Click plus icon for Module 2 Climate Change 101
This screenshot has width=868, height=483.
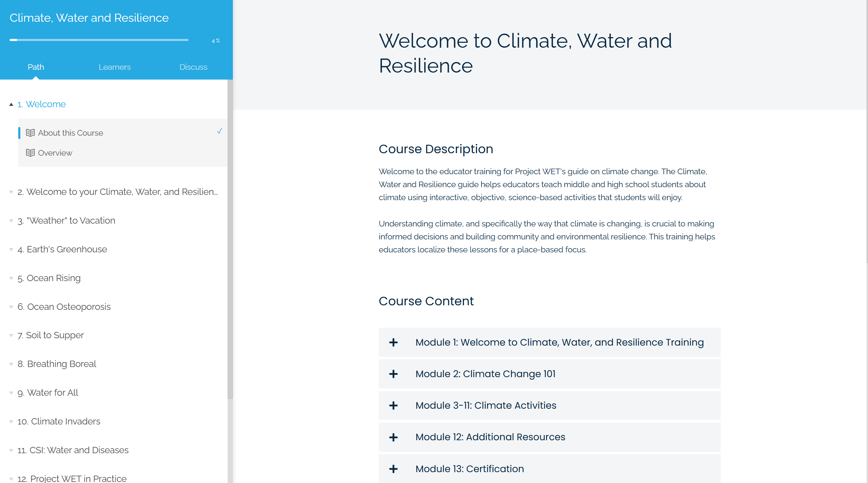click(393, 374)
